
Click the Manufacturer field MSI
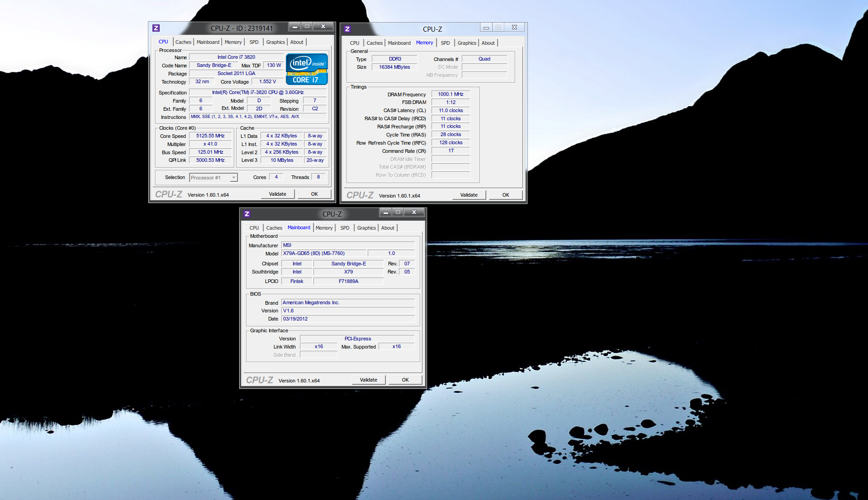click(348, 245)
